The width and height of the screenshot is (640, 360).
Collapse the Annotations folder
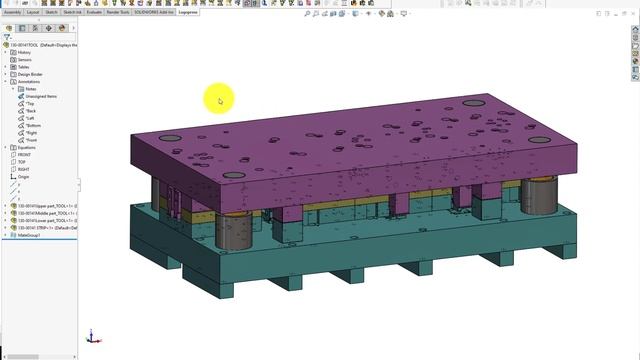(x=5, y=82)
